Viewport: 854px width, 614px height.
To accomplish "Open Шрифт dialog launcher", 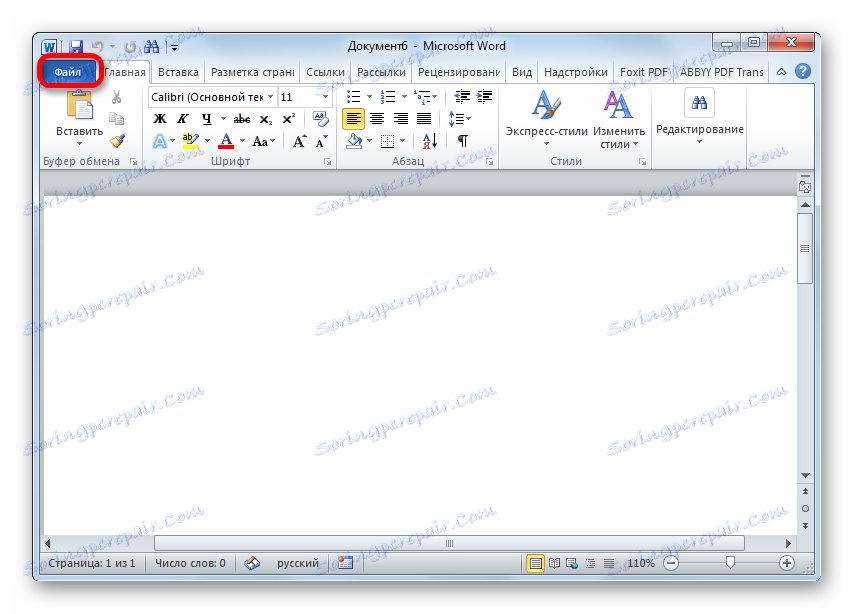I will pos(327,162).
